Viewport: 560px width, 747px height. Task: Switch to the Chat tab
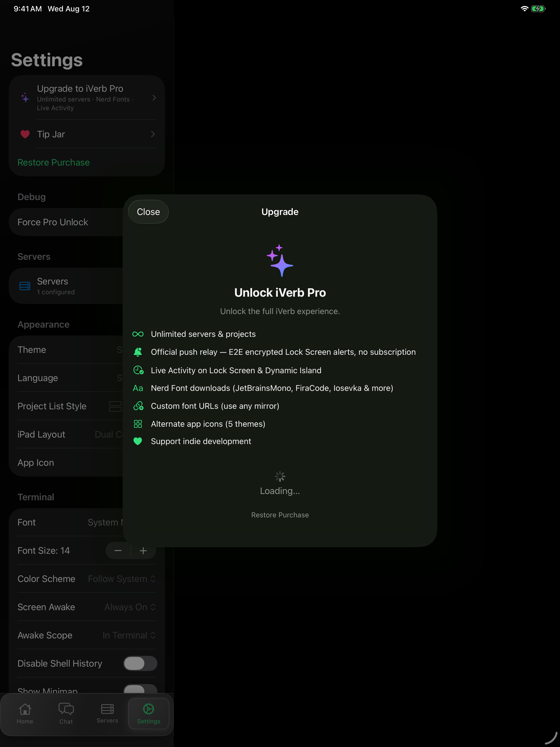pos(66,714)
